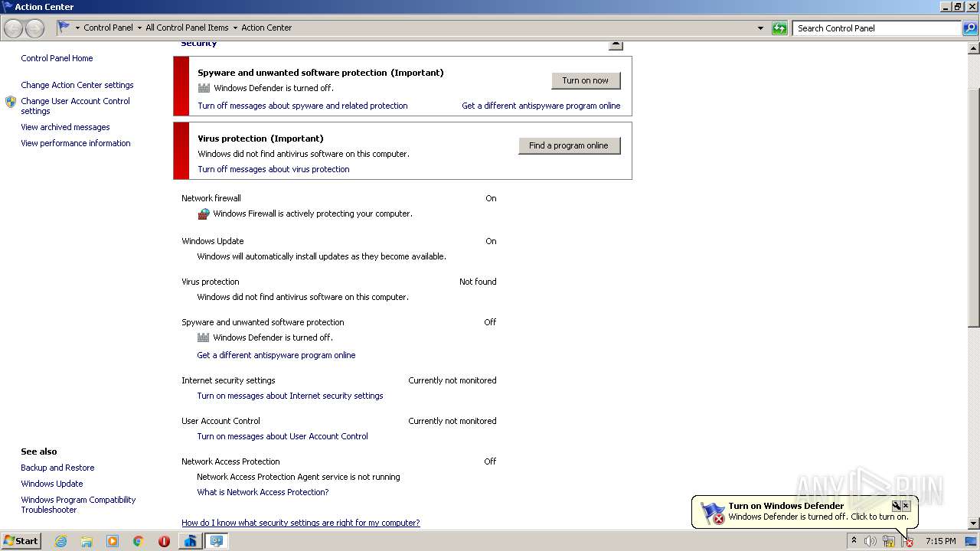Click vertical scrollbar down arrow
The width and height of the screenshot is (980, 551).
pyautogui.click(x=974, y=523)
